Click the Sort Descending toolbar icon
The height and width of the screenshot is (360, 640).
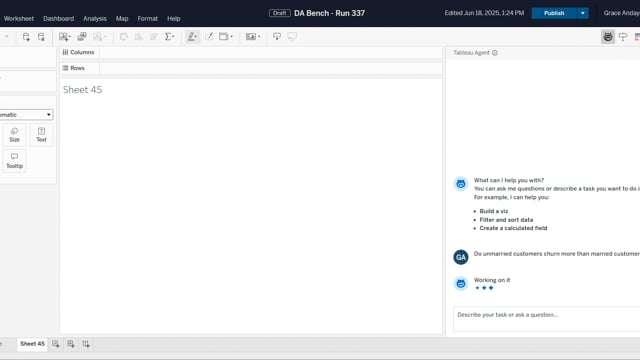coord(154,37)
